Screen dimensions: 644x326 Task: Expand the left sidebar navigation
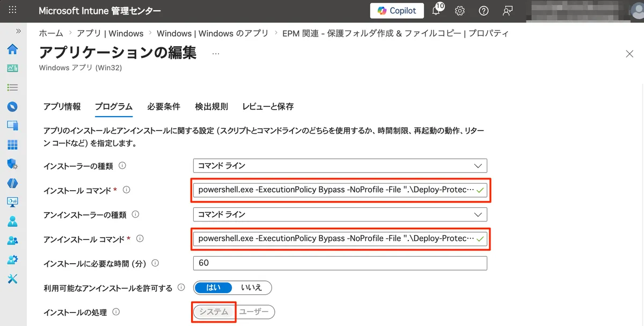(18, 31)
